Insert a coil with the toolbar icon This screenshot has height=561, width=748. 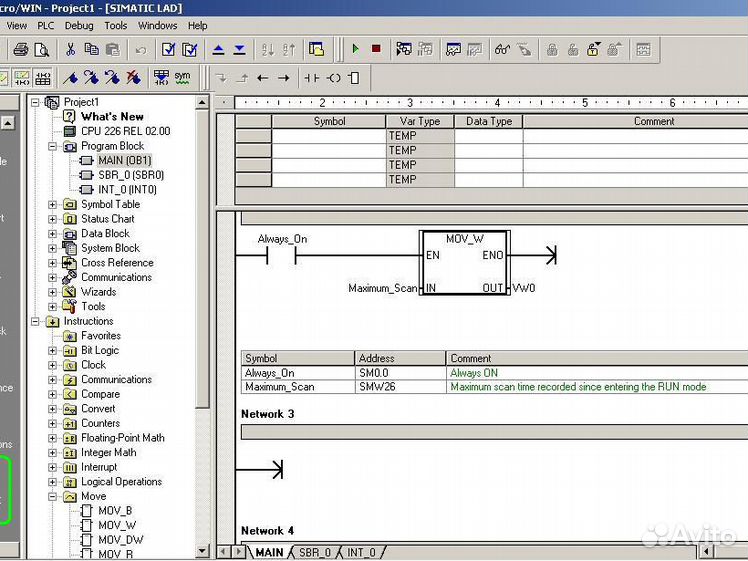pyautogui.click(x=333, y=78)
